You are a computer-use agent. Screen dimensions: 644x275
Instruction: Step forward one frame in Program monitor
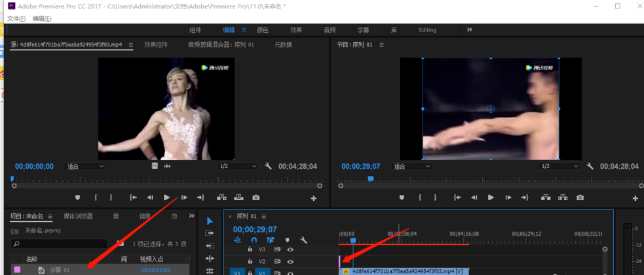pyautogui.click(x=508, y=198)
